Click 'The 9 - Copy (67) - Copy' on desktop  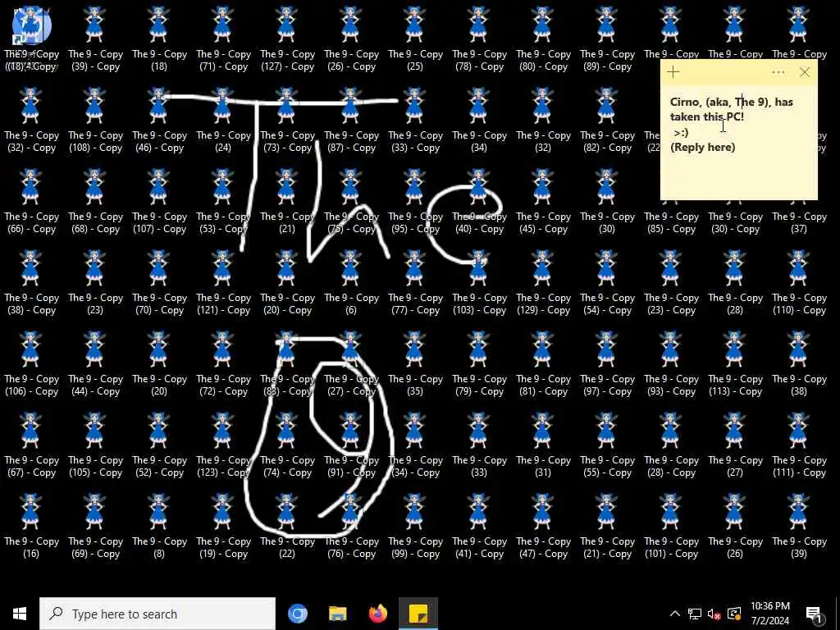(x=31, y=445)
